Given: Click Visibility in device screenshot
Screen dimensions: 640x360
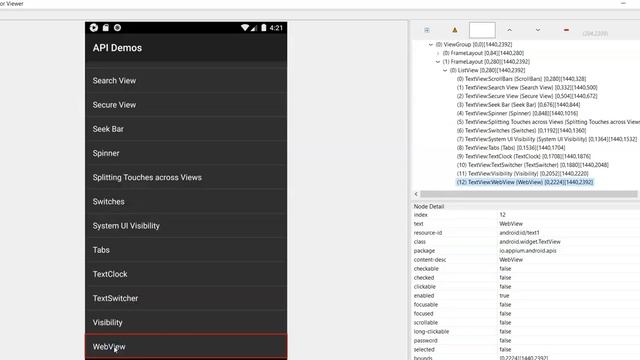Looking at the screenshot, I should (x=186, y=322).
